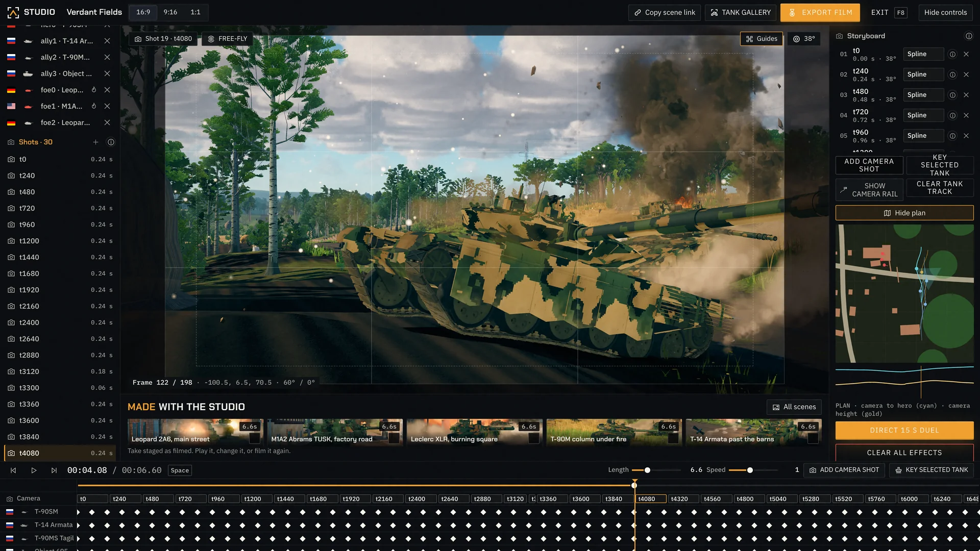The height and width of the screenshot is (551, 980).
Task: Open Spline dropdown for shot t960
Action: click(923, 136)
